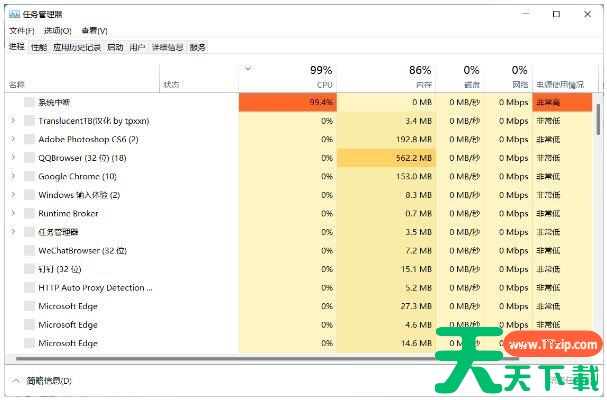Click the 153.0 MB memory cell

click(x=386, y=177)
